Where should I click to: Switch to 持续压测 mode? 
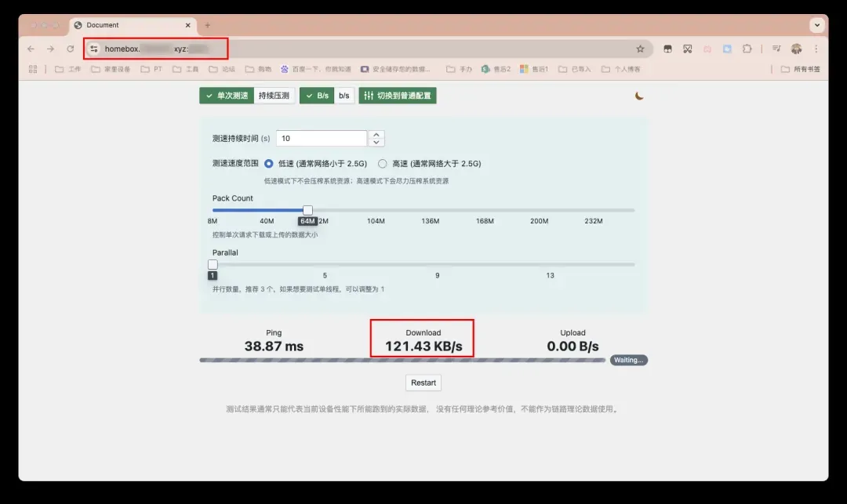point(274,96)
